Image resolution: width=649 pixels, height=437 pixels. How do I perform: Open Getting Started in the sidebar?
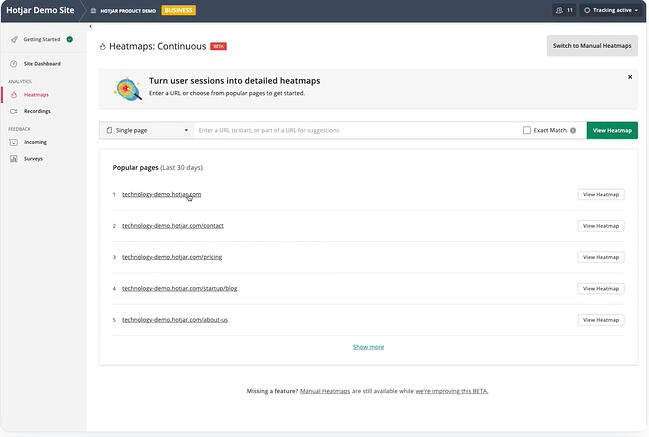pos(42,39)
